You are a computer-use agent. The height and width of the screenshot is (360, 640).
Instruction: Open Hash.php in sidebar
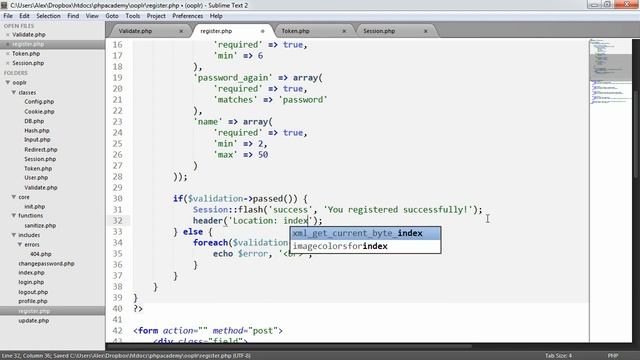(x=37, y=131)
